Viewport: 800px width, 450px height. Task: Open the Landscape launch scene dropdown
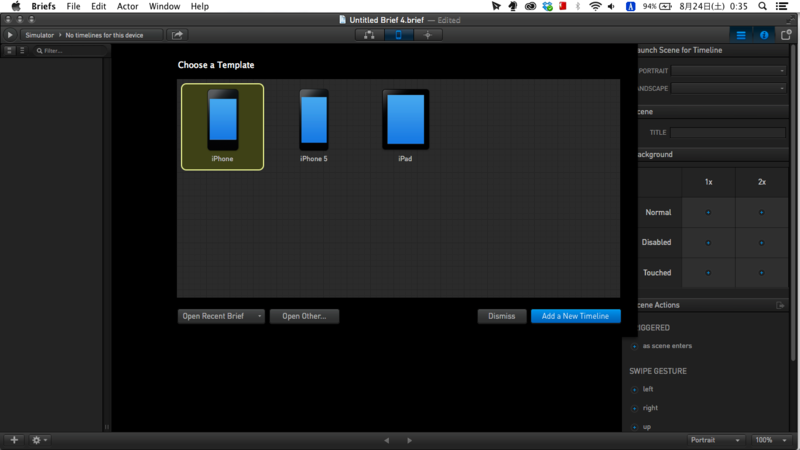click(729, 88)
